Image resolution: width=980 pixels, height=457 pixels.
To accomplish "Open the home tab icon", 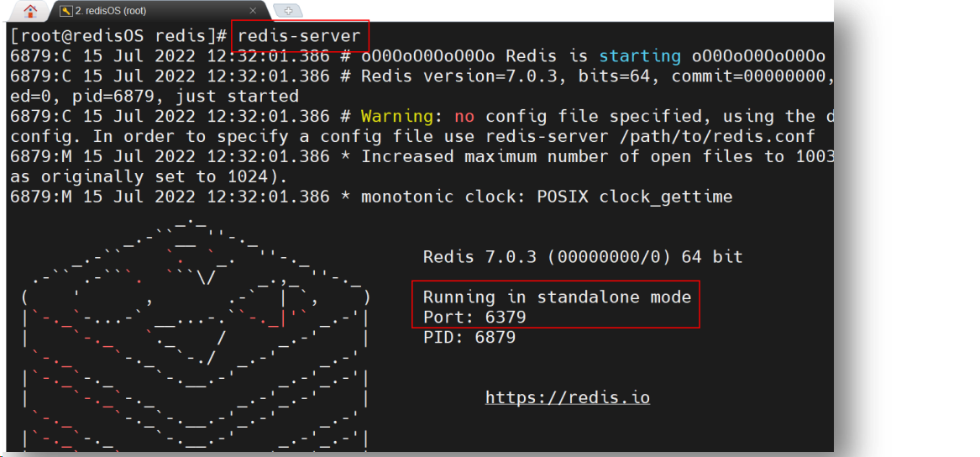I will (29, 11).
